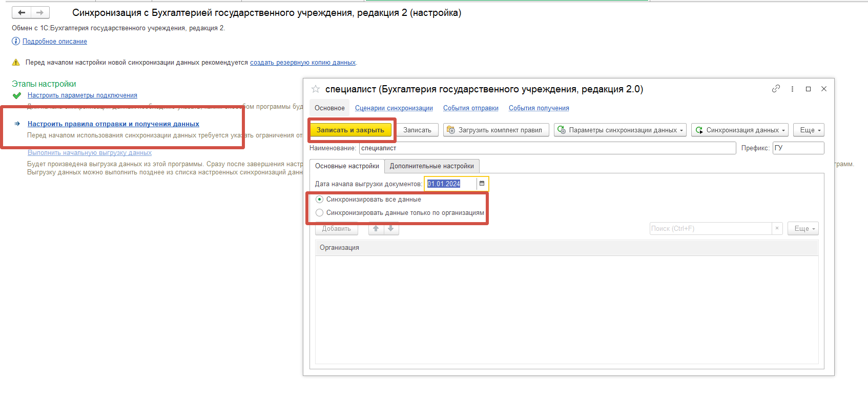This screenshot has width=868, height=397.
Task: Open Настроить правила отправки и получения данных
Action: (113, 124)
